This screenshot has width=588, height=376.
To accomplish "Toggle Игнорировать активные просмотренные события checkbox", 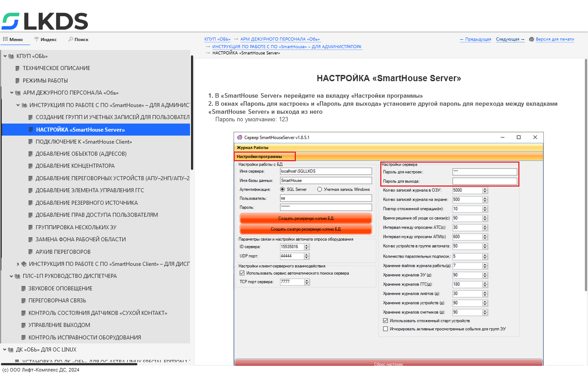I will [385, 329].
